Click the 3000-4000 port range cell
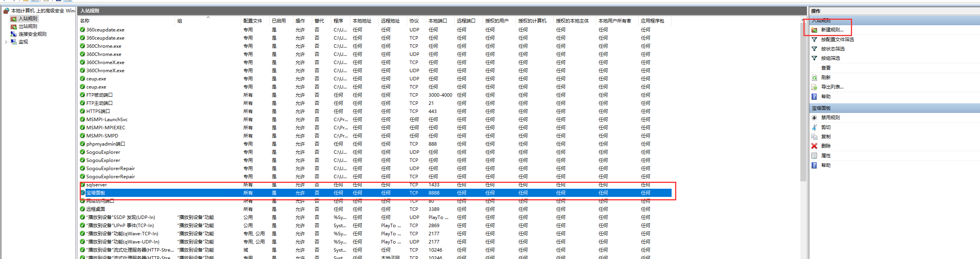Image resolution: width=980 pixels, height=259 pixels. (x=440, y=95)
